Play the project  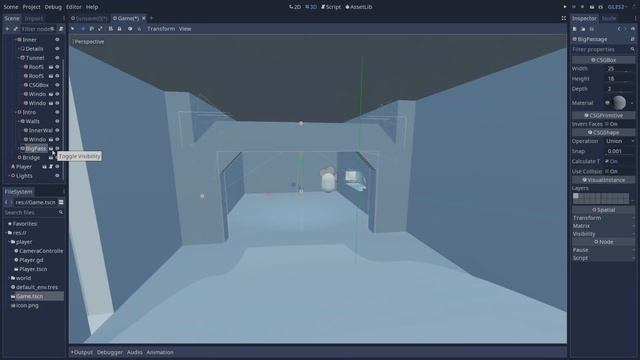(565, 7)
